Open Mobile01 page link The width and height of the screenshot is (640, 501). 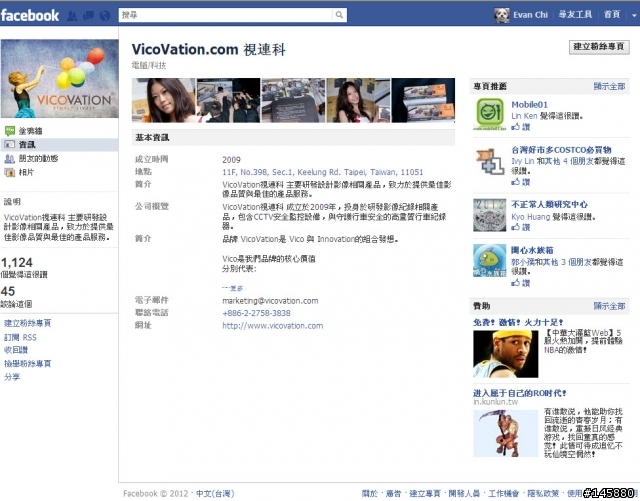coord(529,105)
